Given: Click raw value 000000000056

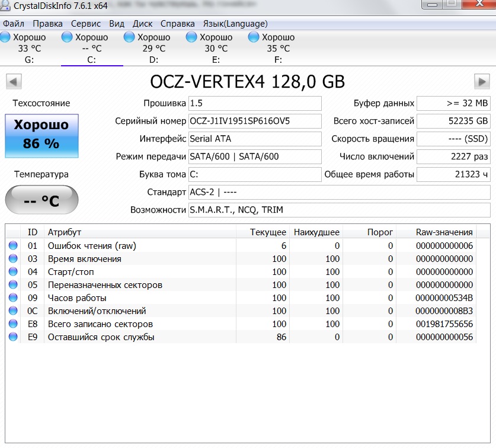Looking at the screenshot, I should tap(444, 337).
